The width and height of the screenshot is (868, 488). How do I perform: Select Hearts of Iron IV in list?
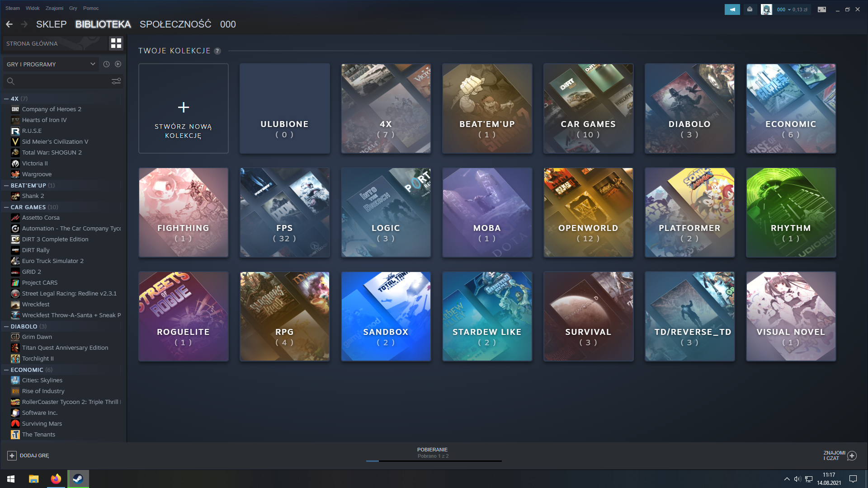pyautogui.click(x=44, y=120)
